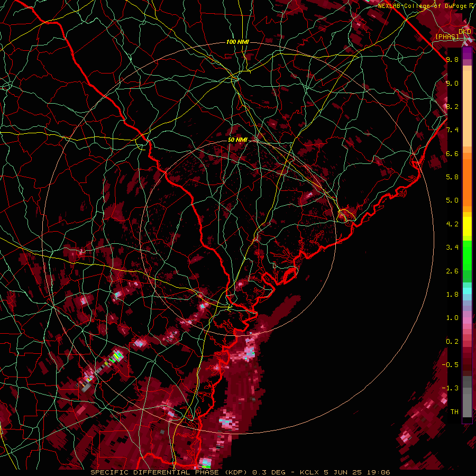The height and width of the screenshot is (476, 476).
Task: Click the 1.8 legend value
Action: tap(452, 295)
